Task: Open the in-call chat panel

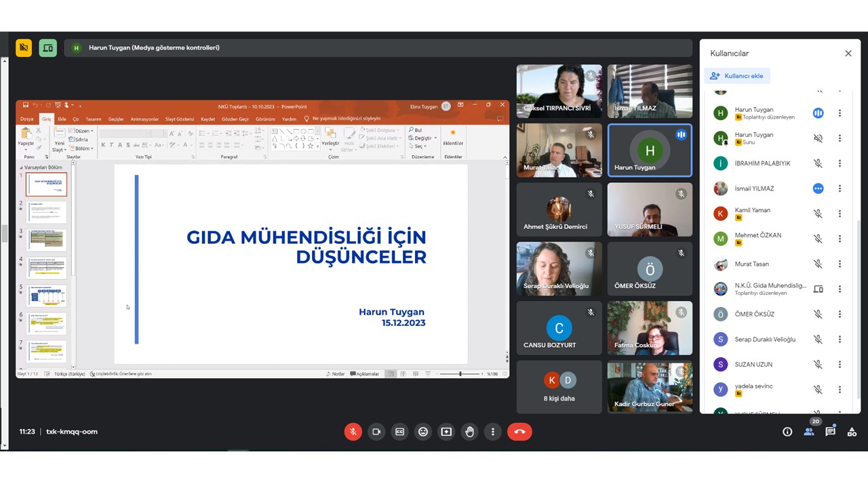Action: tap(830, 432)
